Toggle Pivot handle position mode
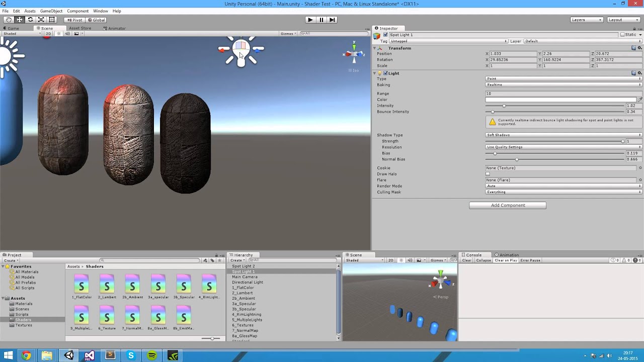The height and width of the screenshot is (362, 644). pos(74,20)
